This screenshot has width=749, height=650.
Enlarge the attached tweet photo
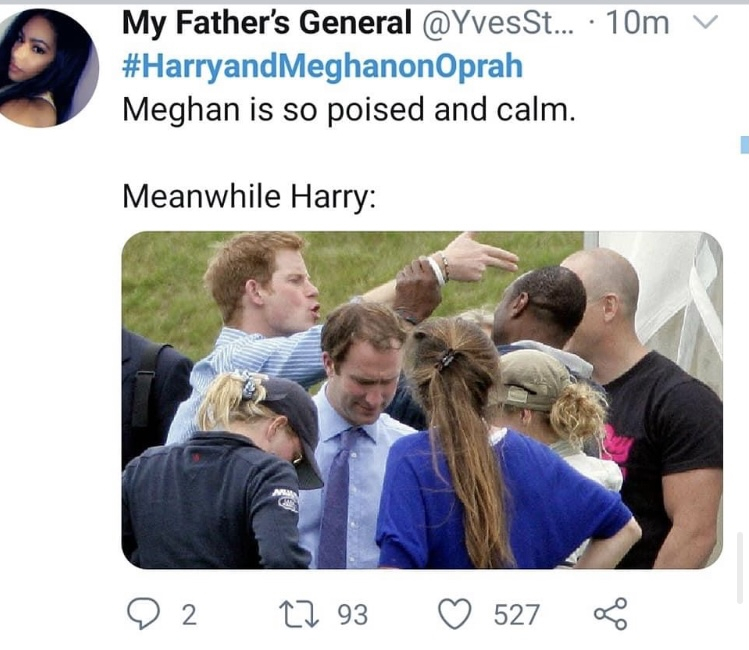[422, 400]
